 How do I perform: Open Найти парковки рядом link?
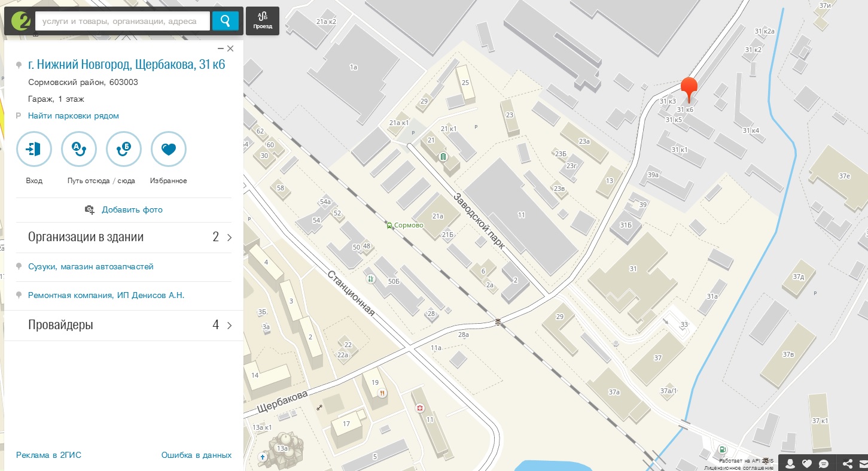(x=73, y=116)
